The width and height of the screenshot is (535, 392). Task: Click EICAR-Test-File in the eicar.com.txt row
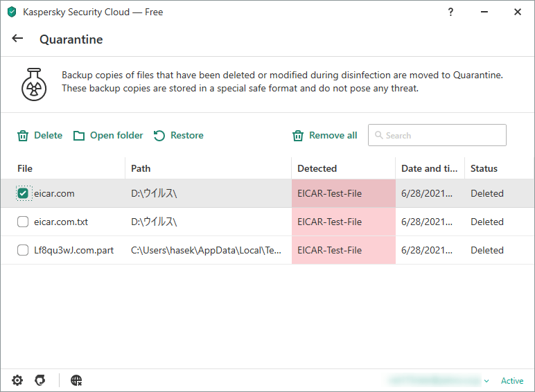point(330,222)
